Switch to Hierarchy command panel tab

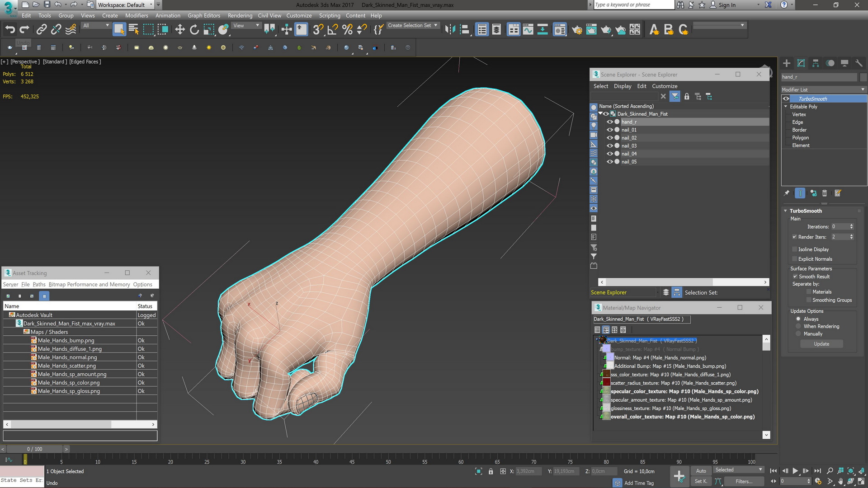(816, 63)
